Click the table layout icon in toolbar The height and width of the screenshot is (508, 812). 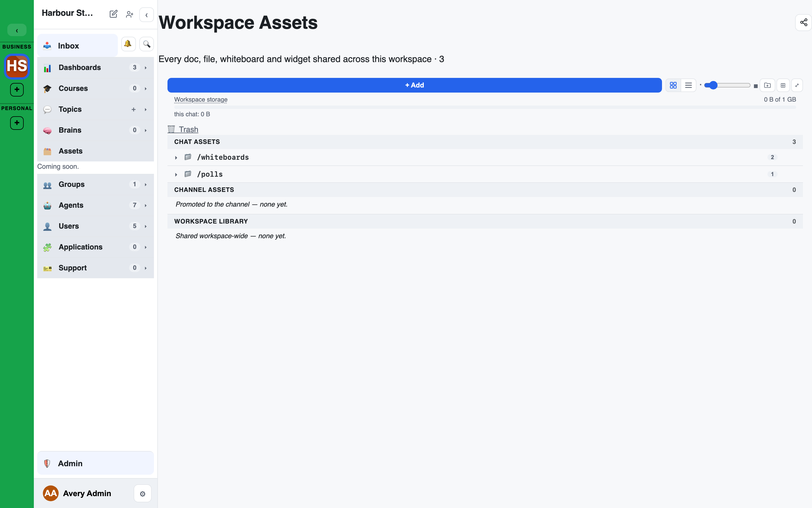783,85
